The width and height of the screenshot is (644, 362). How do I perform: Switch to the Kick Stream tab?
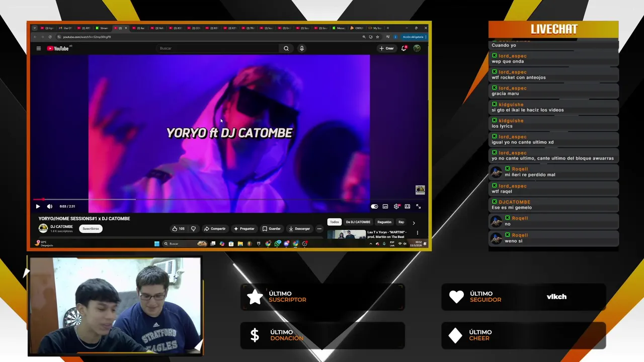(x=102, y=28)
